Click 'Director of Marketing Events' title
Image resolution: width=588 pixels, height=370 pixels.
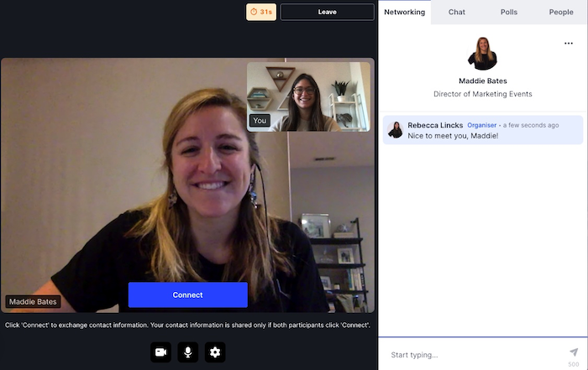[x=483, y=94]
